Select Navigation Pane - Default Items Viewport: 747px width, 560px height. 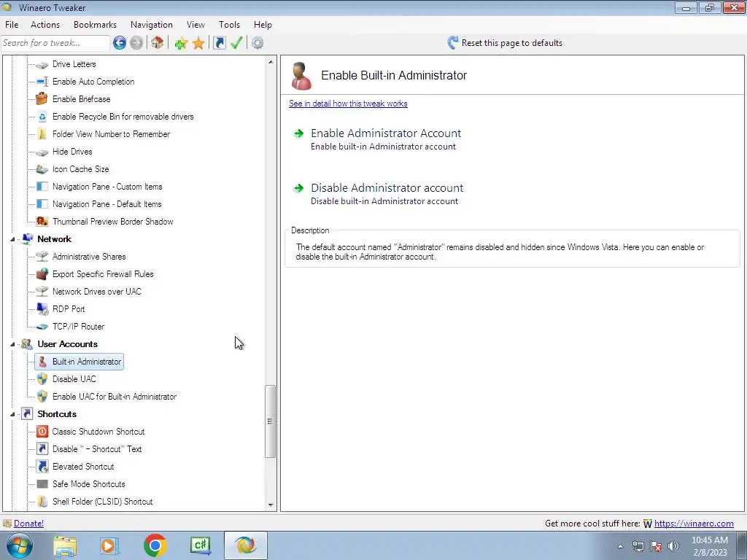[107, 204]
